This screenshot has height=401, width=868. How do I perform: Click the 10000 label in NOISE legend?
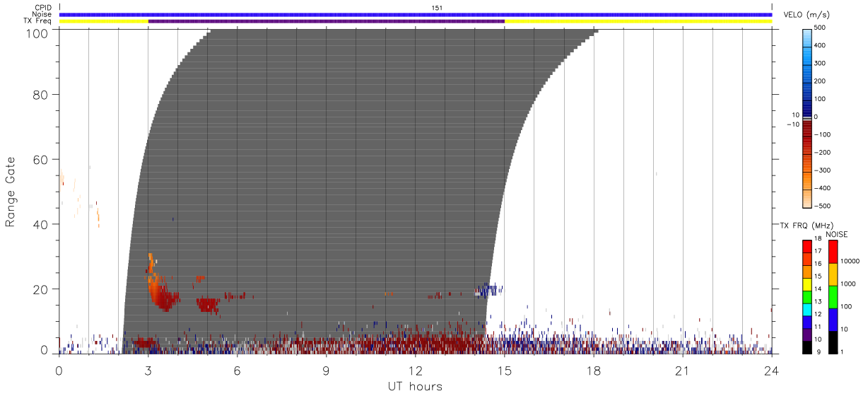pos(850,262)
